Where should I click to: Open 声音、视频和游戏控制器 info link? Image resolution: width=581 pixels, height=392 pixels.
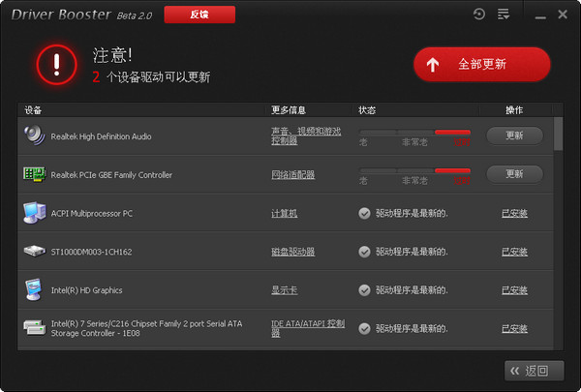(x=306, y=136)
